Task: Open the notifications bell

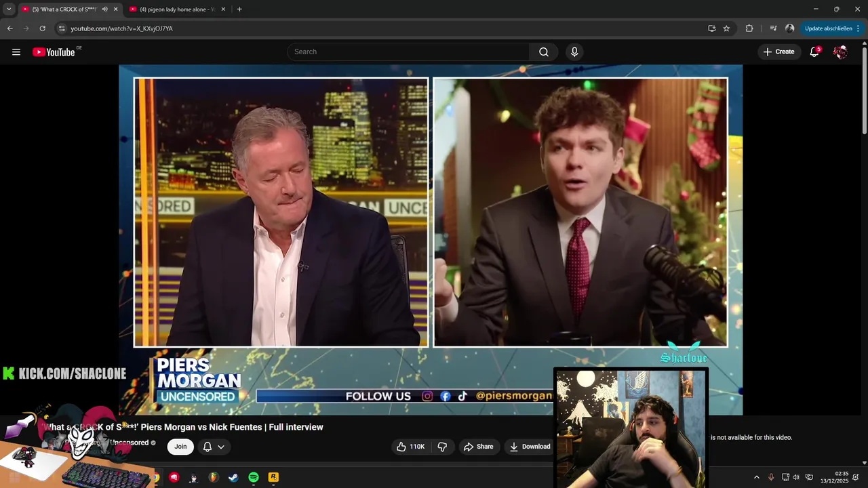Action: pyautogui.click(x=814, y=52)
